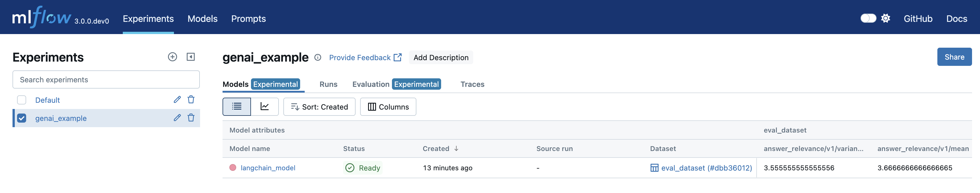Screen dimensions: 980x193
Task: Uncheck the genai_example experiment checkbox
Action: 22,118
